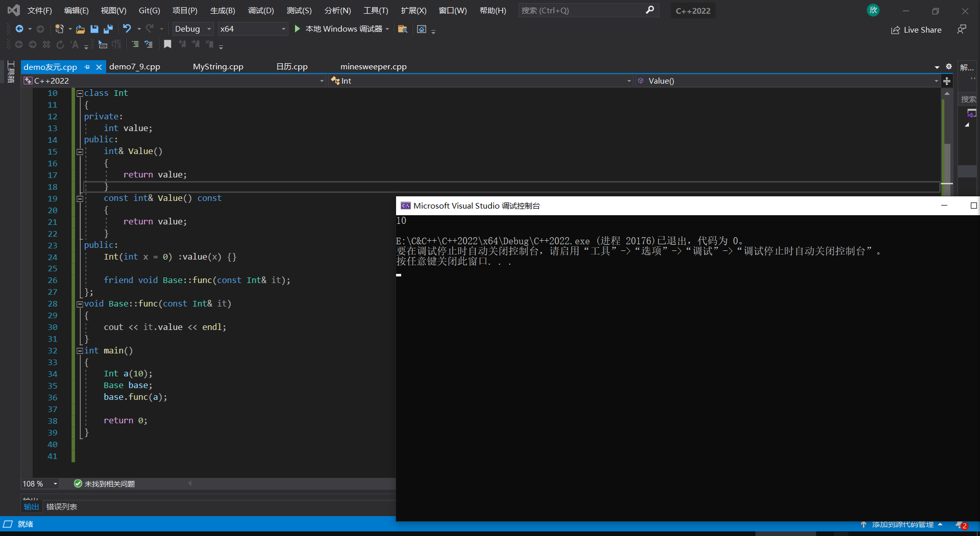Click the Navigate Backward arrow icon

click(19, 29)
